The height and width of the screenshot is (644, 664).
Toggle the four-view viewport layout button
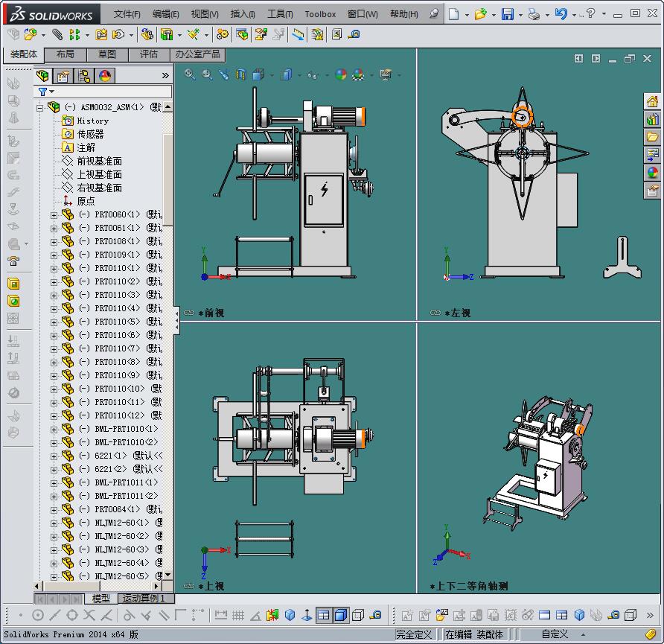coord(323,615)
